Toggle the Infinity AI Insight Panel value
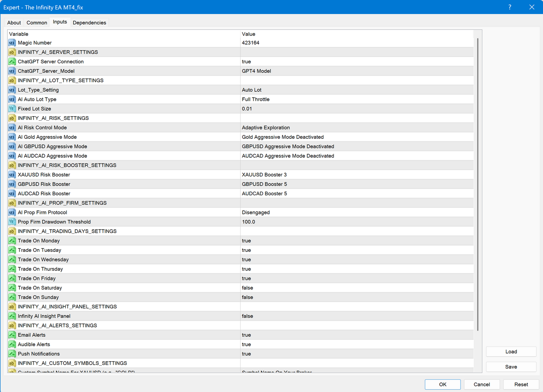Screen dimensions: 543x392 pyautogui.click(x=247, y=316)
